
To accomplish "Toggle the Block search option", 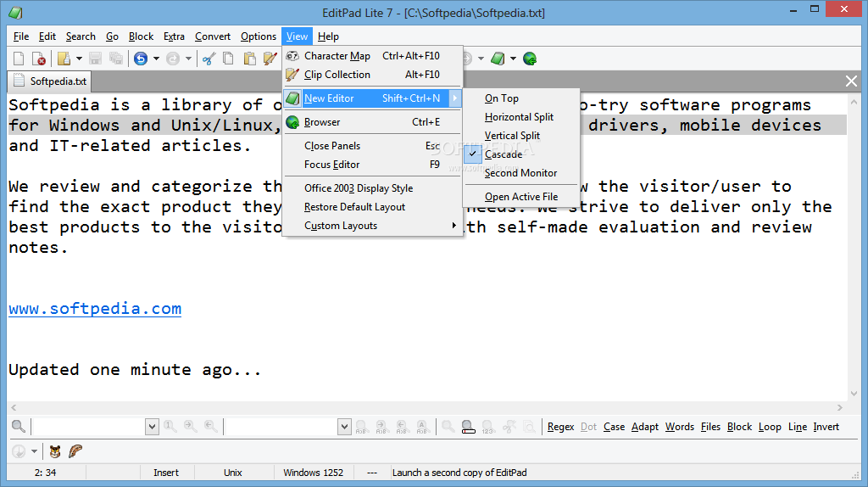I will coord(739,427).
